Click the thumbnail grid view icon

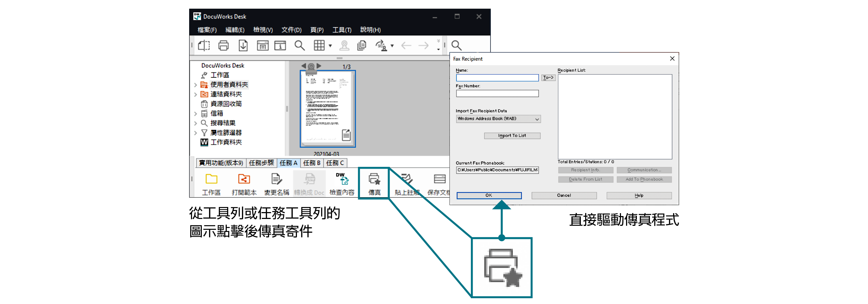pyautogui.click(x=319, y=45)
